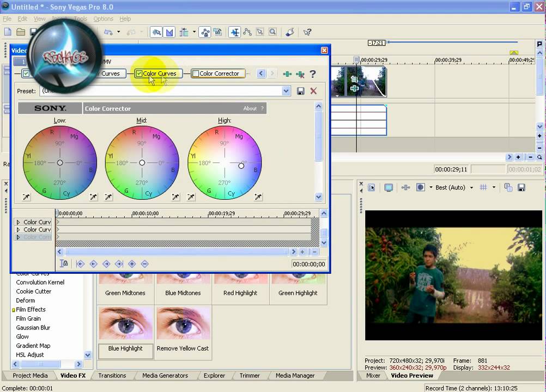The width and height of the screenshot is (546, 392).
Task: Toggle Split Screen View in preview toolbar
Action: click(x=420, y=188)
